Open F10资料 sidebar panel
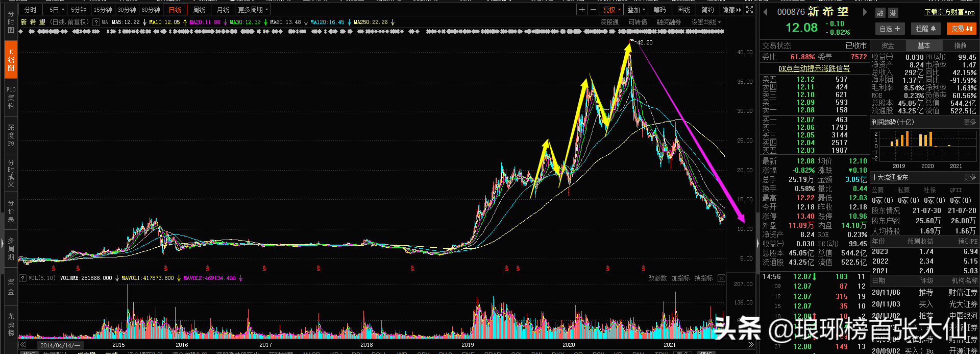Image resolution: width=980 pixels, height=354 pixels. click(x=11, y=98)
